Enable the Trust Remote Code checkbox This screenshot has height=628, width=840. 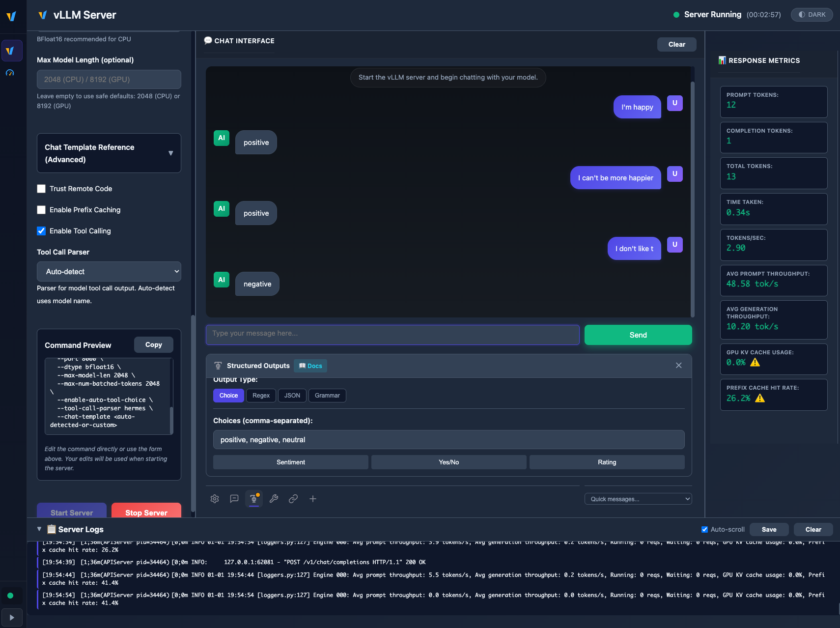point(42,189)
